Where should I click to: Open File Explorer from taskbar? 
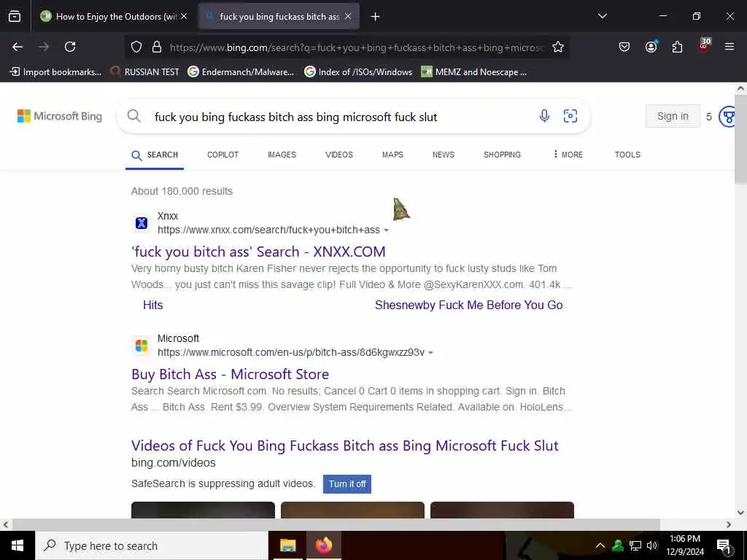287,545
